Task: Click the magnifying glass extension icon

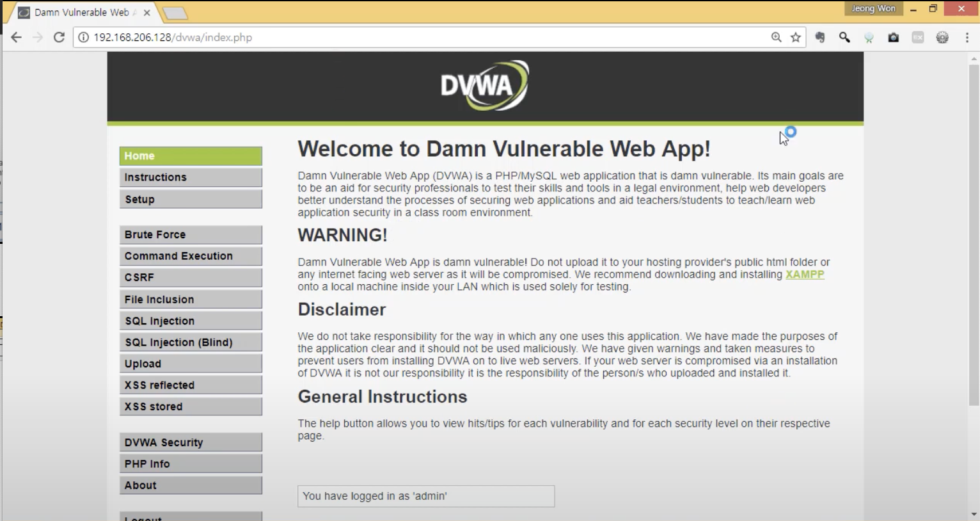Action: [844, 37]
